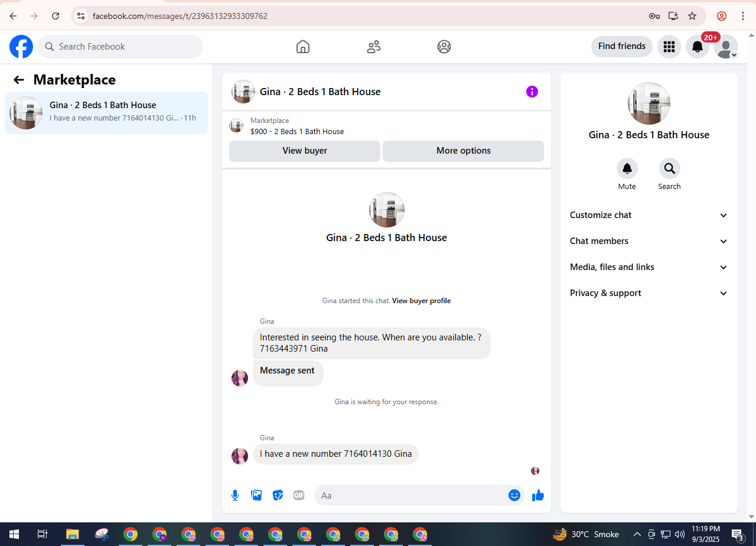Open the GIF picker
Viewport: 756px width, 546px height.
(x=299, y=495)
